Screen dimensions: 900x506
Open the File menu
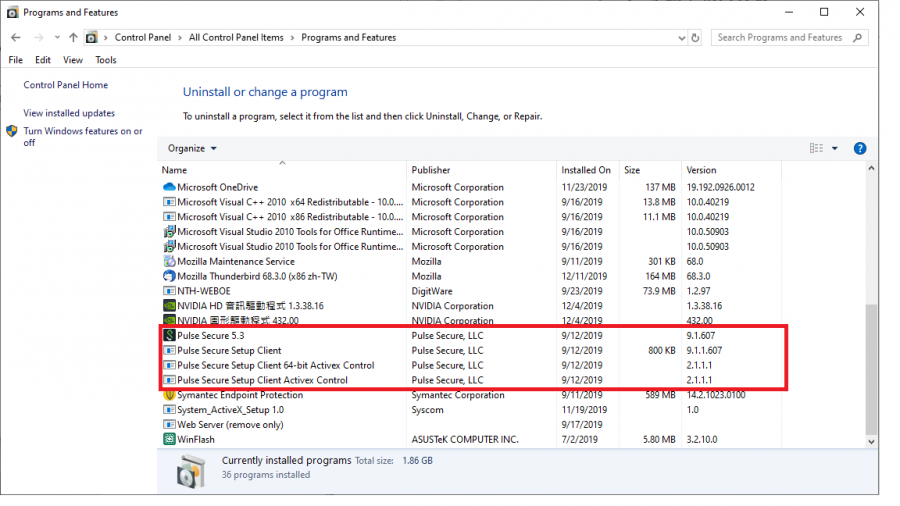16,60
